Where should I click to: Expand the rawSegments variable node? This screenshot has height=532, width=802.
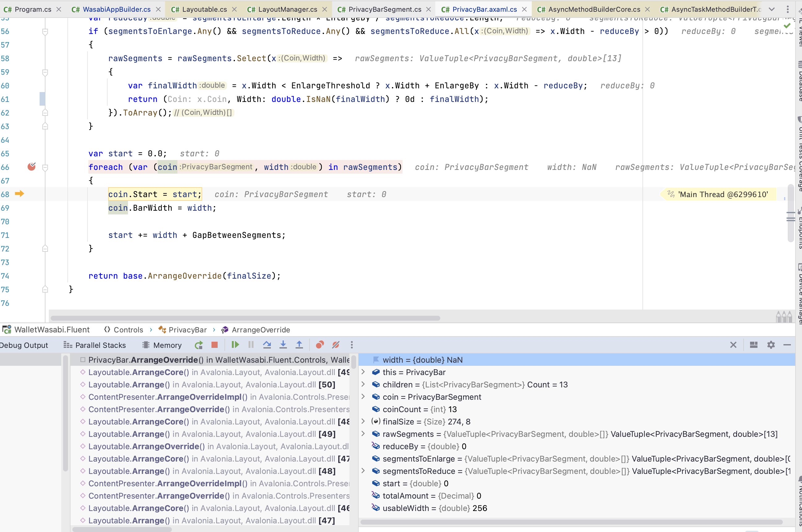364,434
